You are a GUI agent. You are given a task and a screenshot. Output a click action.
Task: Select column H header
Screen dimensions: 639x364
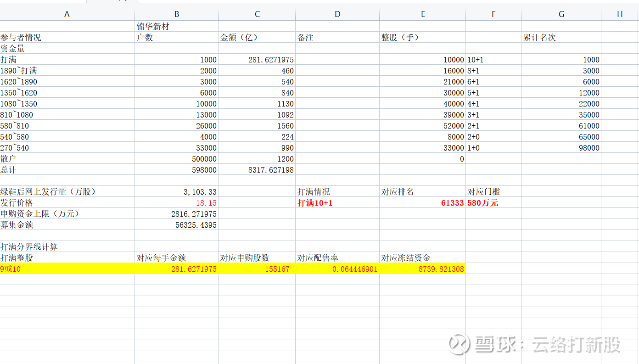point(620,14)
